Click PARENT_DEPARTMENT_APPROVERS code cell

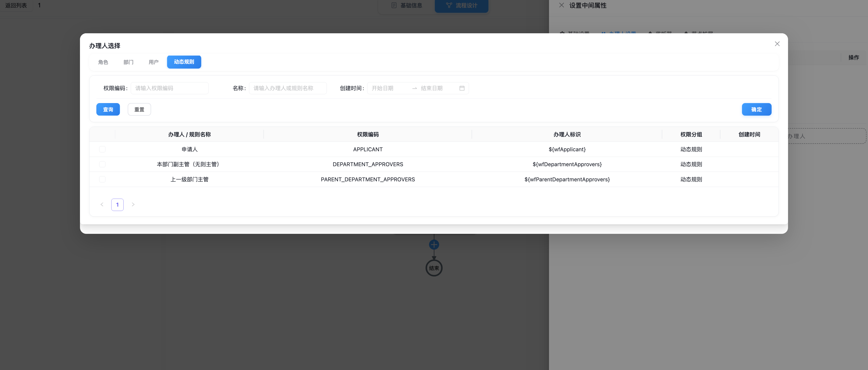click(368, 179)
